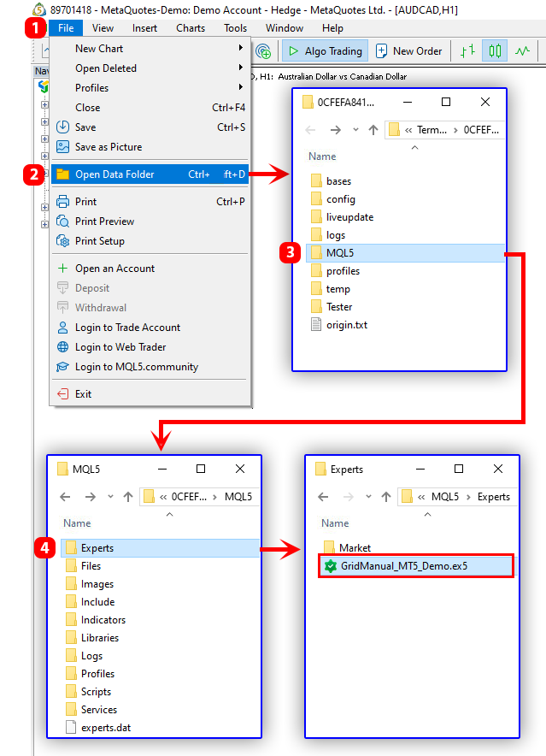This screenshot has height=756, width=546.
Task: Choose Login to MQL5.community
Action: tap(150, 367)
